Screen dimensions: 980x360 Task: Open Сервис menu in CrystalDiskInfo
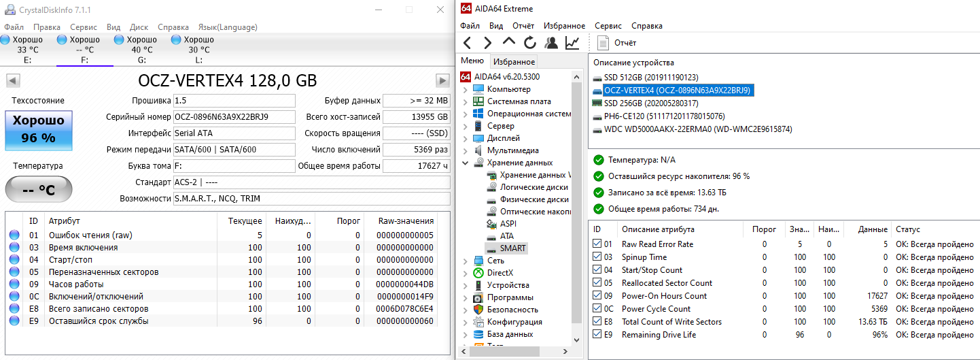[84, 27]
